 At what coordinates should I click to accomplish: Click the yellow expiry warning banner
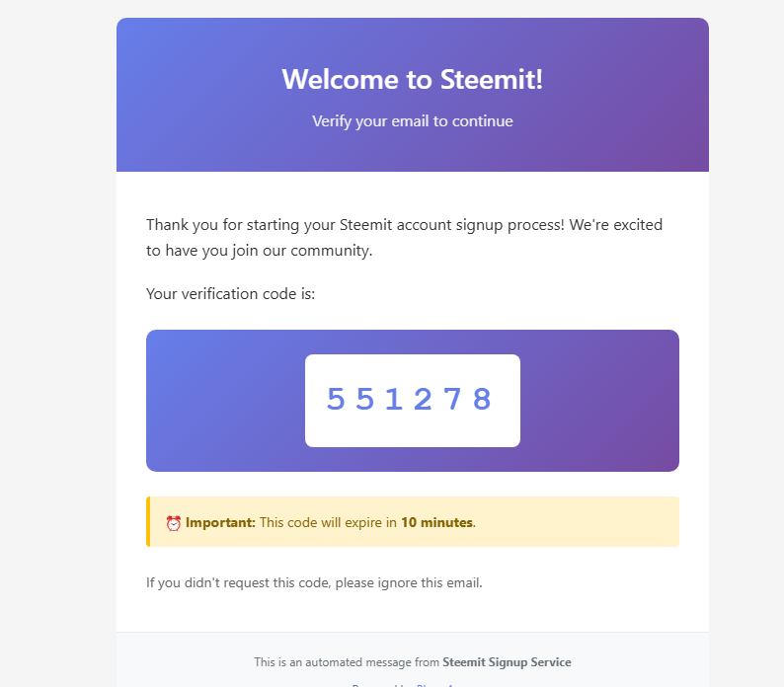pos(413,521)
